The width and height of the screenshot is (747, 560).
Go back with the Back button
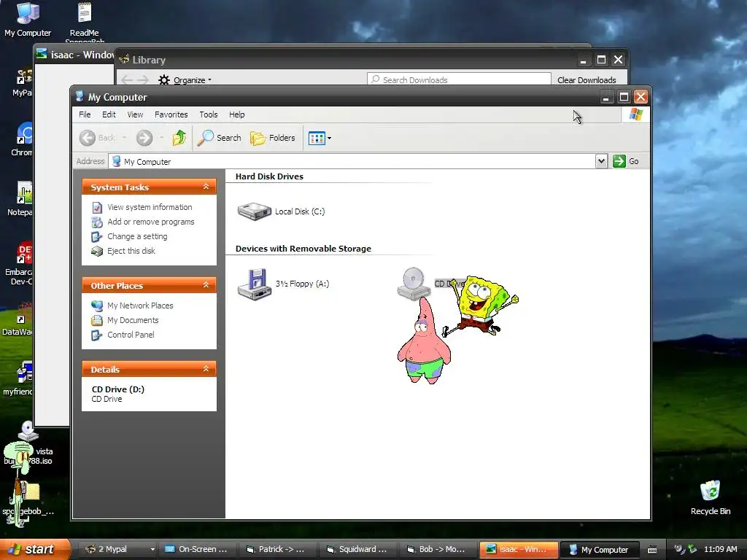tap(98, 138)
